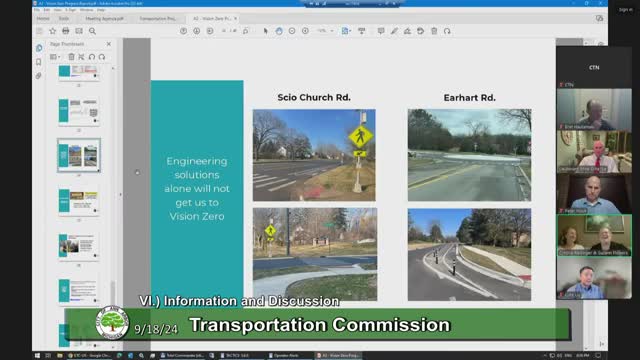This screenshot has width=640, height=360.
Task: Rotate page clockwise in thumbnails panel
Action: [102, 57]
